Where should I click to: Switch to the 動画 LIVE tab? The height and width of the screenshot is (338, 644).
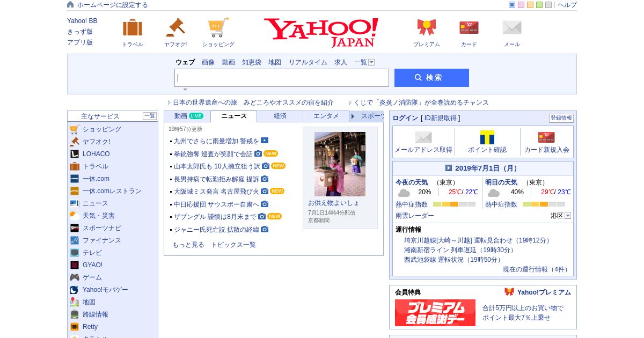point(188,116)
